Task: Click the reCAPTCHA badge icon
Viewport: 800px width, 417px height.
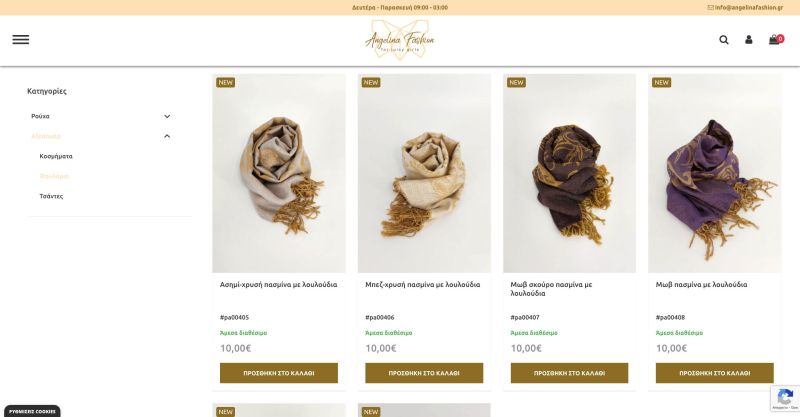Action: coord(785,398)
